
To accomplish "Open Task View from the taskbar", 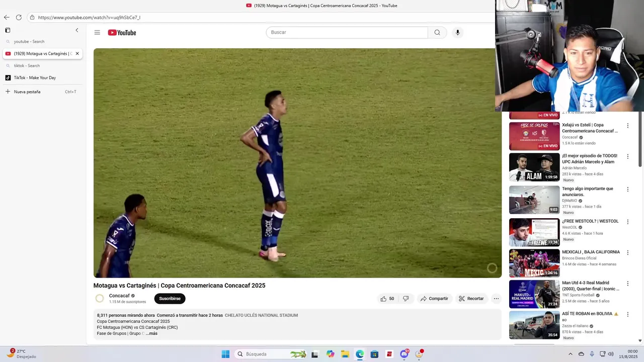I will click(x=314, y=354).
